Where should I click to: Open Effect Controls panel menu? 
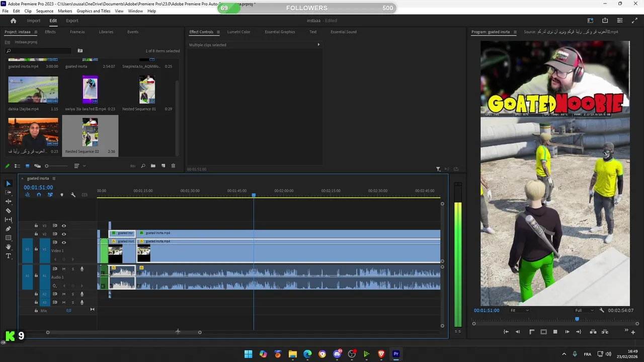tap(218, 32)
